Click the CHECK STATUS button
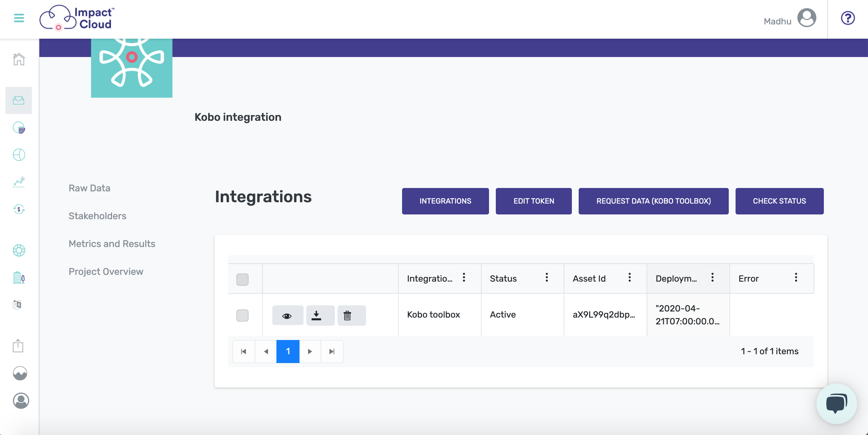 pos(779,201)
